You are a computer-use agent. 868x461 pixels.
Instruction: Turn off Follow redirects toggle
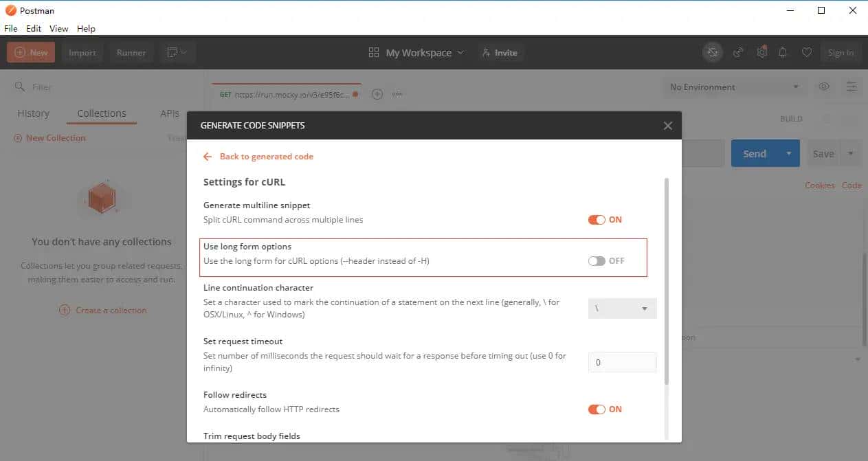(597, 409)
